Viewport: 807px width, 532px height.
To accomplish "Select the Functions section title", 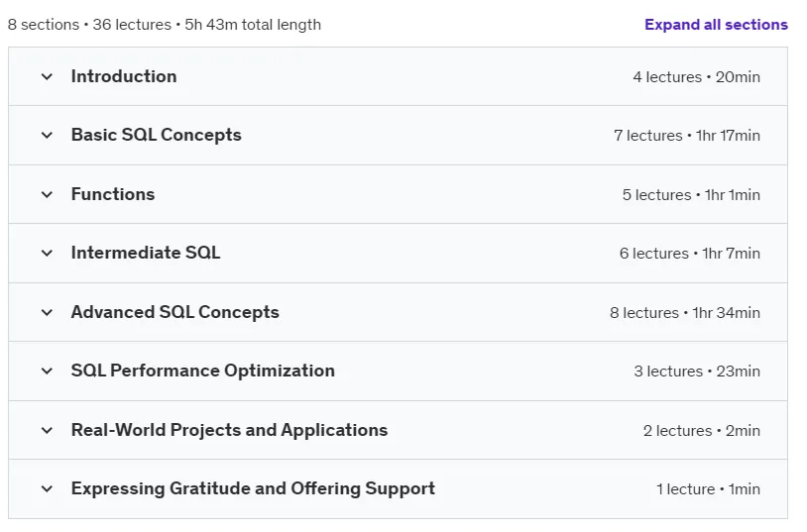I will [x=113, y=194].
